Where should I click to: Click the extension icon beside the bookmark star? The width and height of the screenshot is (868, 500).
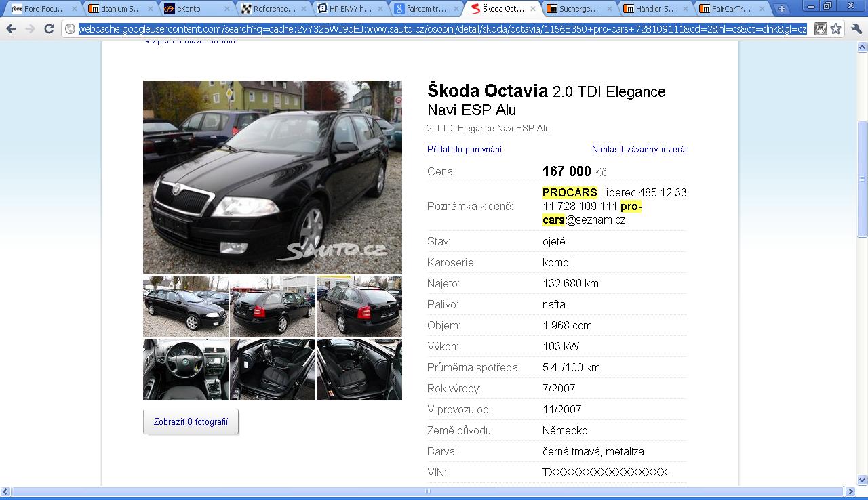pyautogui.click(x=820, y=29)
